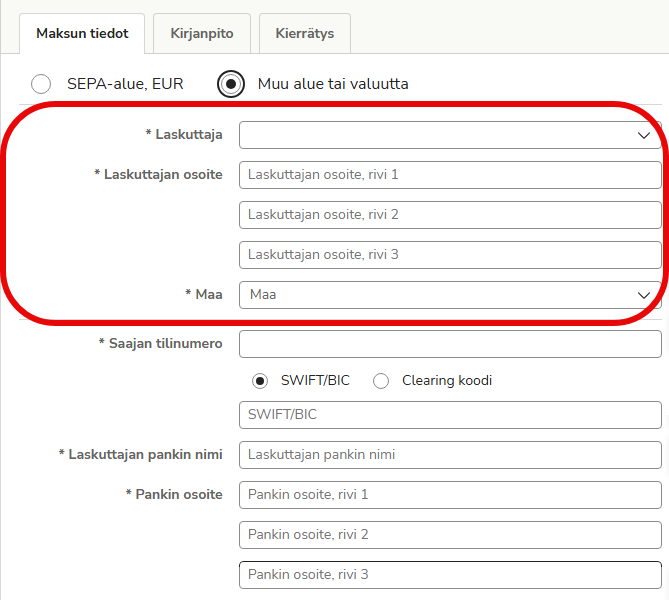669x600 pixels.
Task: Click the Maa field label
Action: (x=204, y=294)
